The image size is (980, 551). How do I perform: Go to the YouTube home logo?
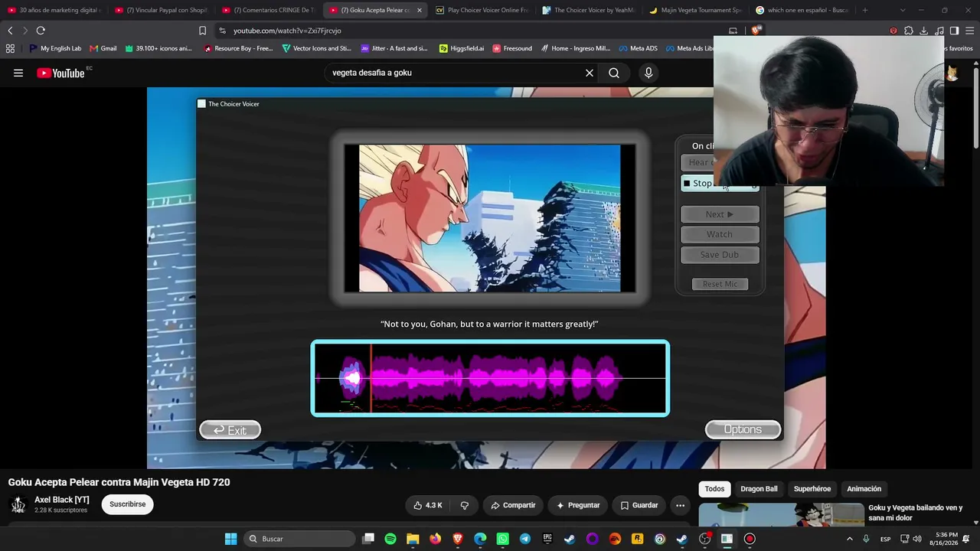(60, 73)
